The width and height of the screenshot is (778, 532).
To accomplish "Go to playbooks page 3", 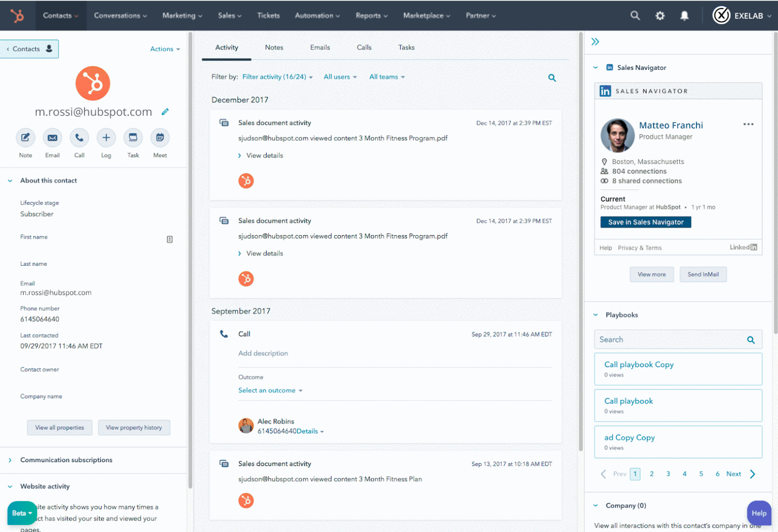I will click(668, 474).
